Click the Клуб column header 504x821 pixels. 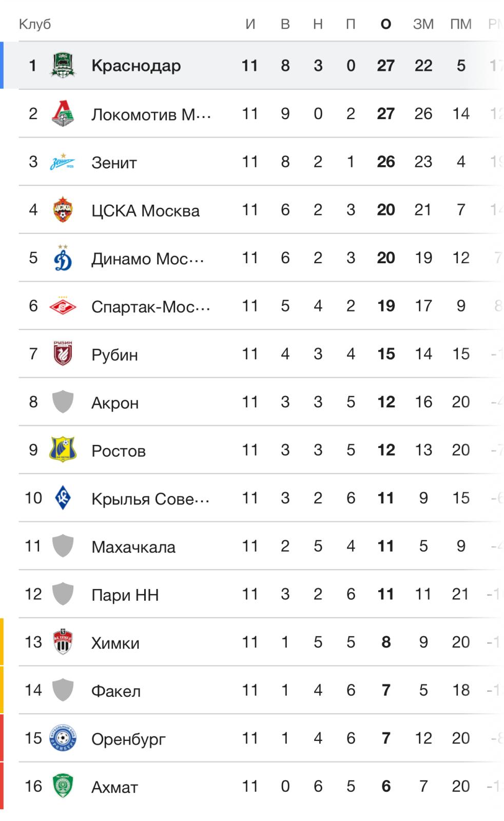click(x=35, y=24)
